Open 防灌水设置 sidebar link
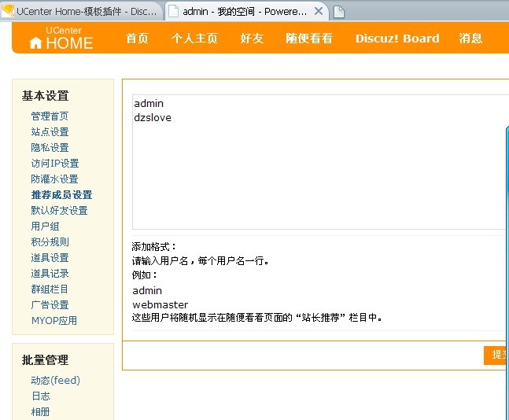 click(54, 179)
